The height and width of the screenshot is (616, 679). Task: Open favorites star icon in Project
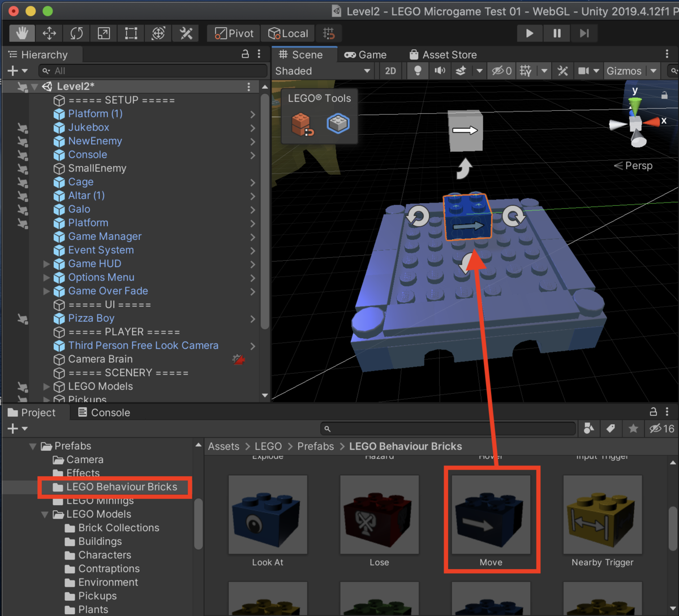(633, 429)
